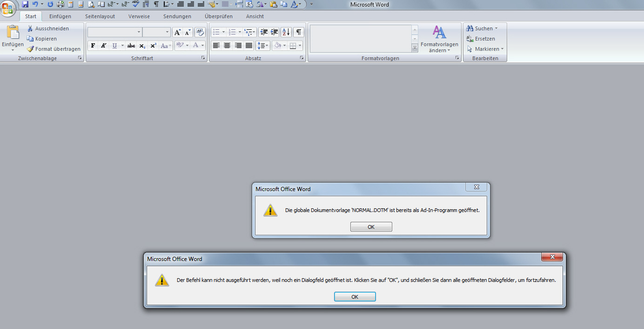The height and width of the screenshot is (329, 644).
Task: Save the document via quick access toolbar
Action: [25, 4]
